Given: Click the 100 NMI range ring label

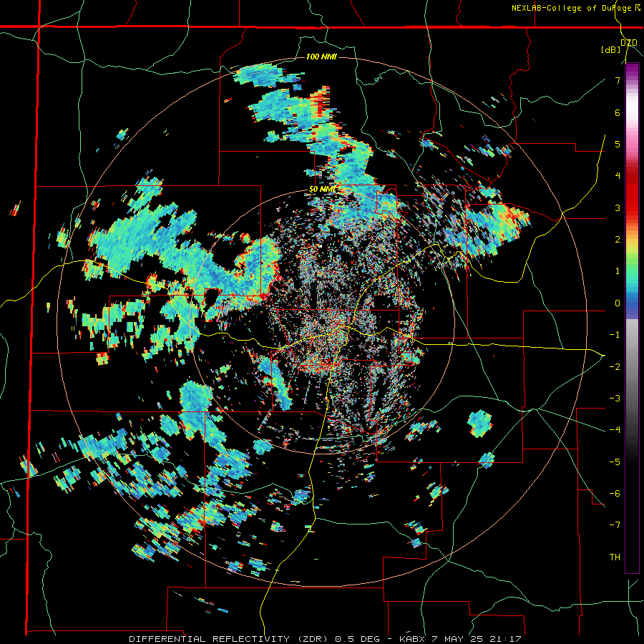Looking at the screenshot, I should click(321, 57).
